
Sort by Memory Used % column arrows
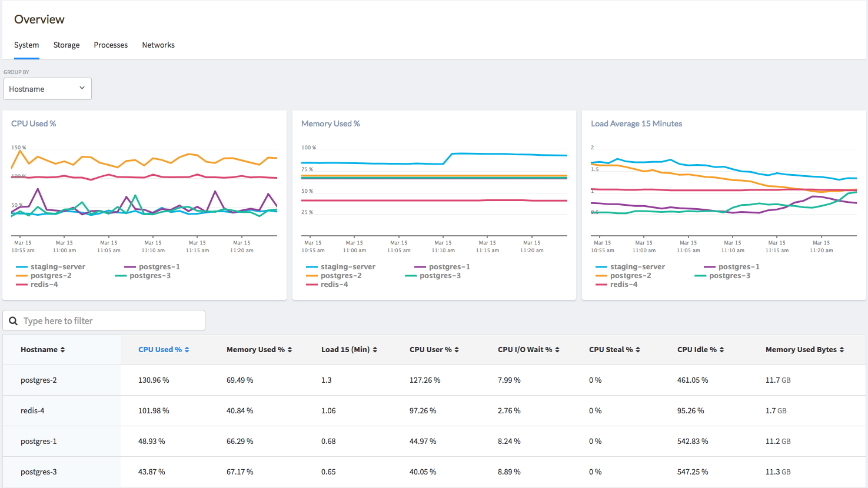pyautogui.click(x=290, y=350)
